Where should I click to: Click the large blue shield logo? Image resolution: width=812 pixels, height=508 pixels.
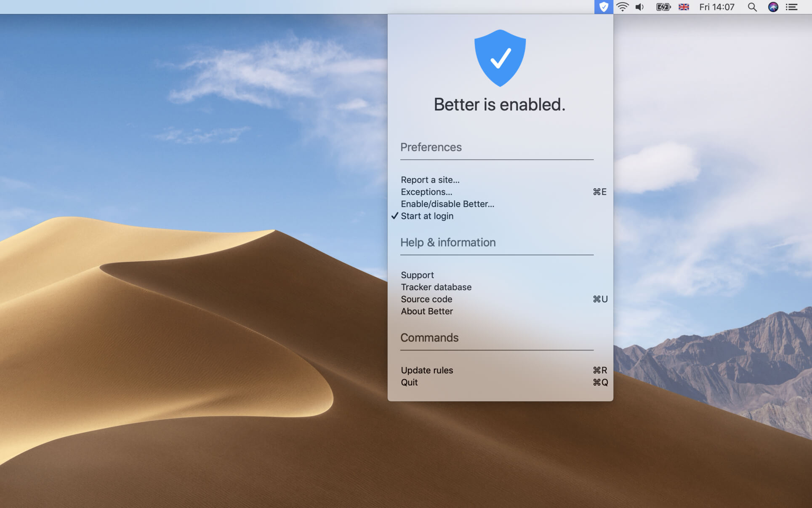tap(500, 58)
